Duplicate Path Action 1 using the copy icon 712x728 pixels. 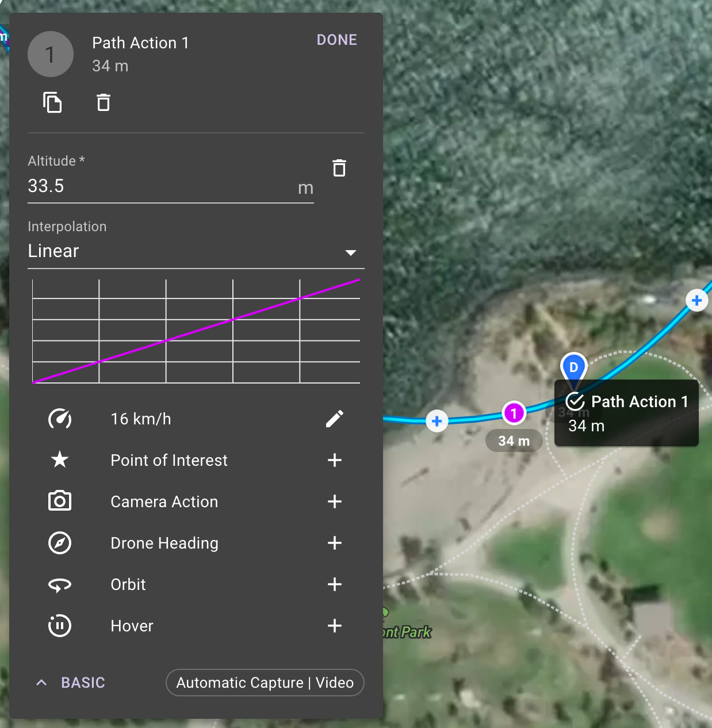[52, 102]
